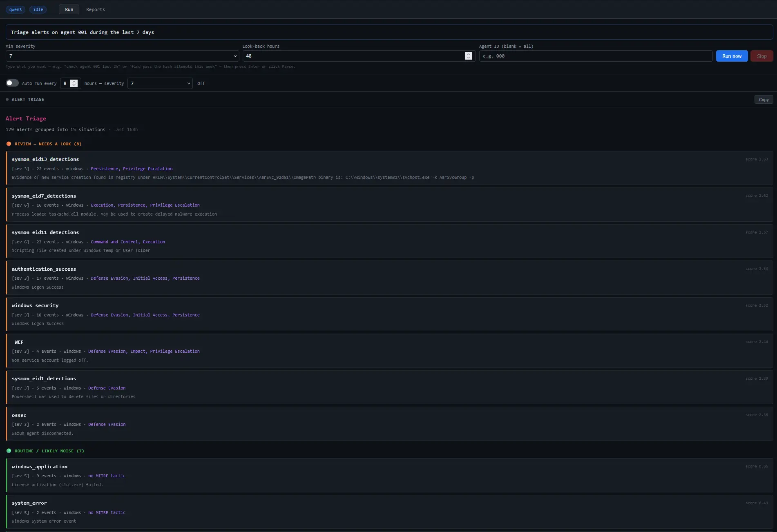Click the qwen3 model badge

click(x=16, y=9)
